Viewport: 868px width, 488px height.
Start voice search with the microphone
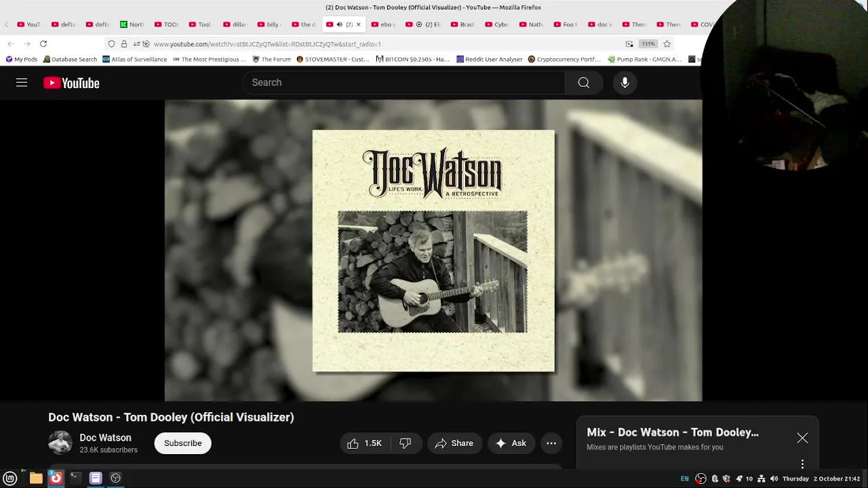click(x=625, y=83)
